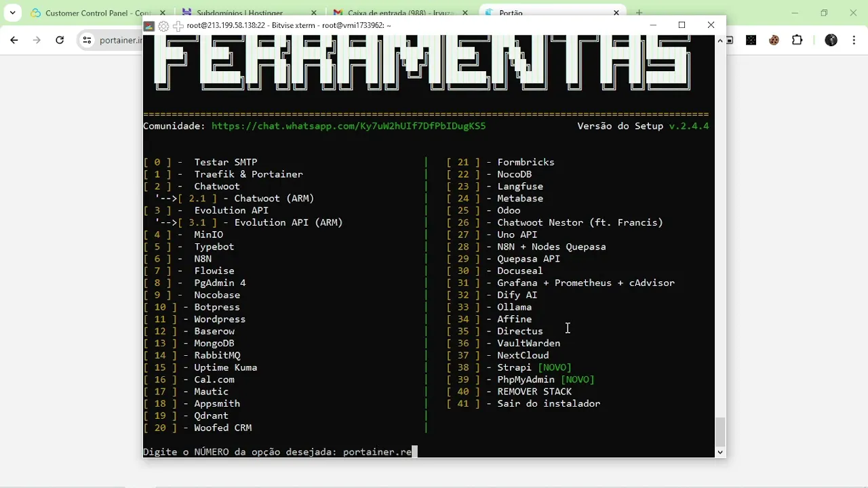This screenshot has height=488, width=868.
Task: Open a new Chrome tab
Action: click(639, 13)
